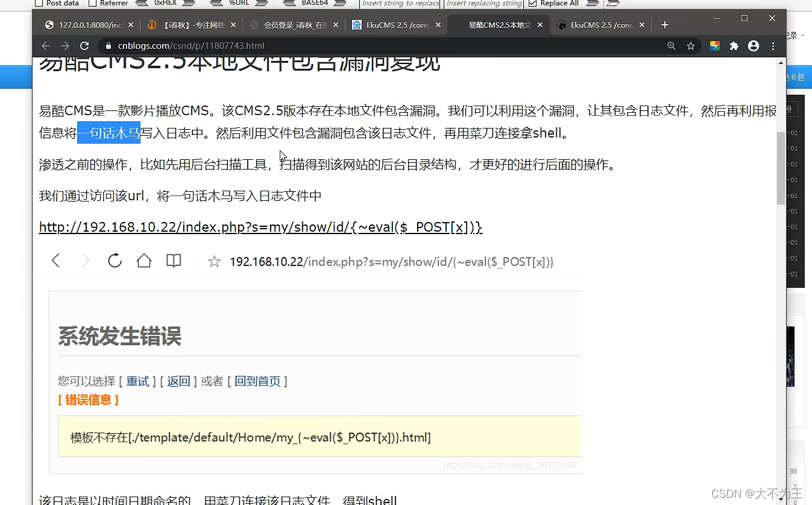812x505 pixels.
Task: Close the 【i春秋】 tab
Action: click(233, 25)
